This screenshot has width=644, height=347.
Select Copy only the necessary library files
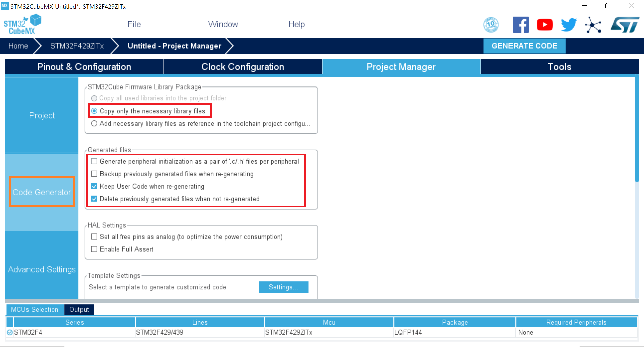pyautogui.click(x=94, y=111)
